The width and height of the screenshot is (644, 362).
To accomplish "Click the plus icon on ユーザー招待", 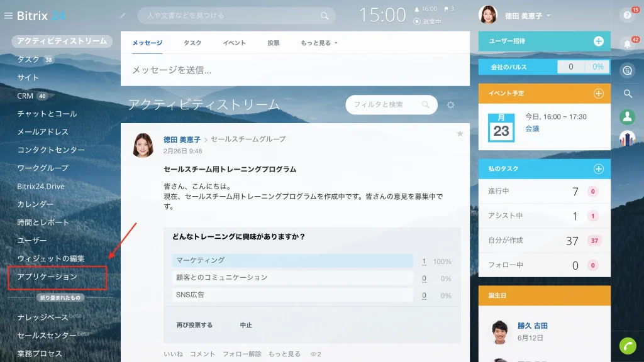I will [599, 41].
